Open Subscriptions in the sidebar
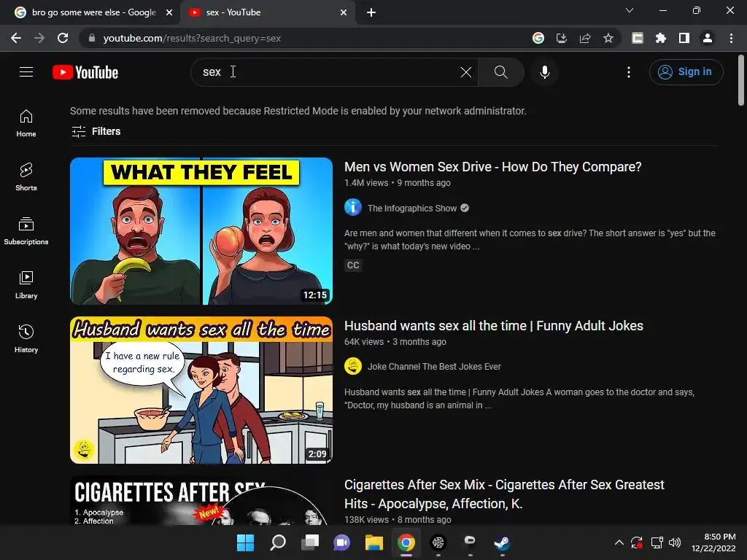Screen dimensions: 747x560 26,231
